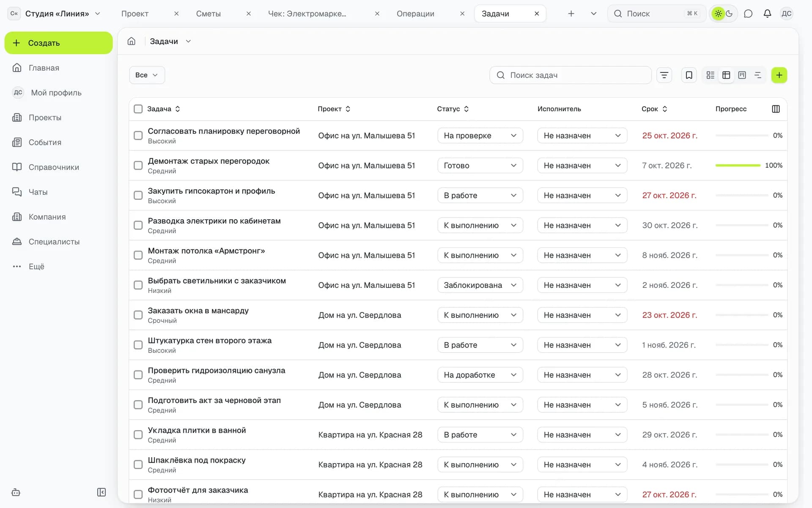This screenshot has width=812, height=508.
Task: Switch to timeline Gantt view icon
Action: 758,75
